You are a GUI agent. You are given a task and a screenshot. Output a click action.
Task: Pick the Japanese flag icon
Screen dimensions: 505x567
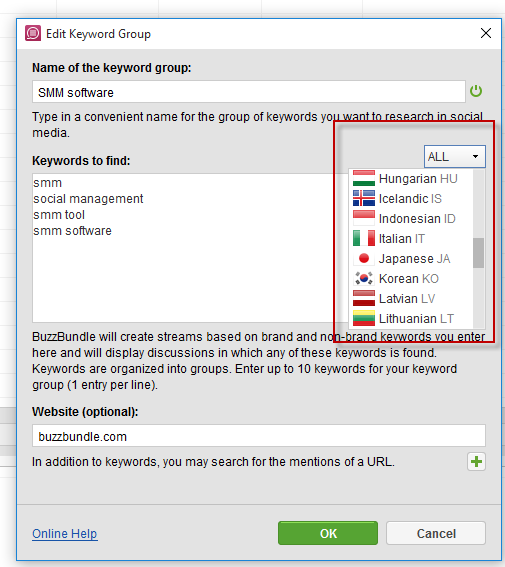pyautogui.click(x=364, y=259)
